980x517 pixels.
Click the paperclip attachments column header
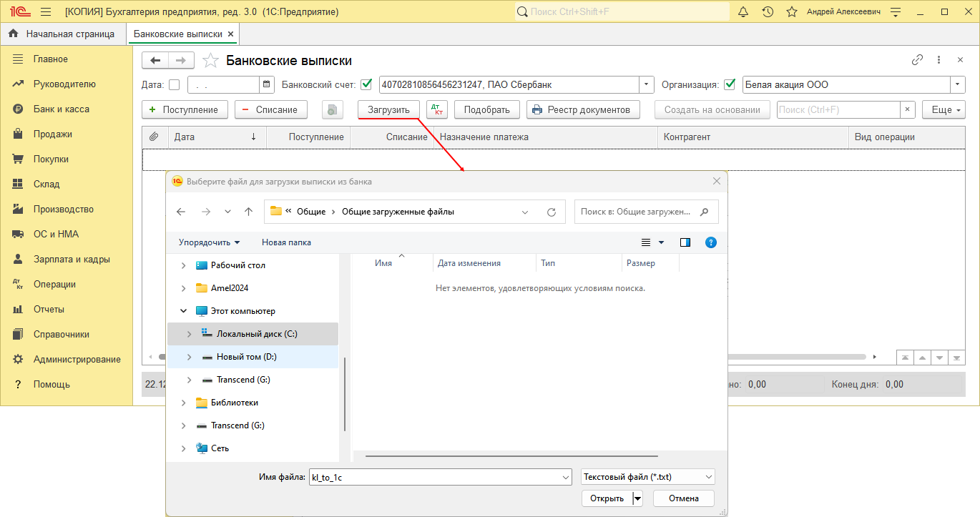[x=154, y=137]
